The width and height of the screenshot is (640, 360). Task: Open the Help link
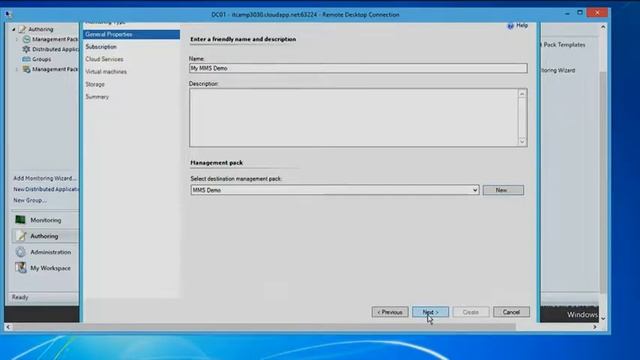pyautogui.click(x=522, y=25)
